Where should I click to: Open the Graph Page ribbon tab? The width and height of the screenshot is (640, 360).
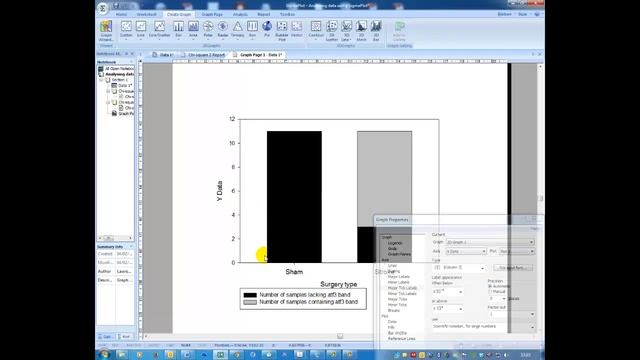pyautogui.click(x=212, y=14)
